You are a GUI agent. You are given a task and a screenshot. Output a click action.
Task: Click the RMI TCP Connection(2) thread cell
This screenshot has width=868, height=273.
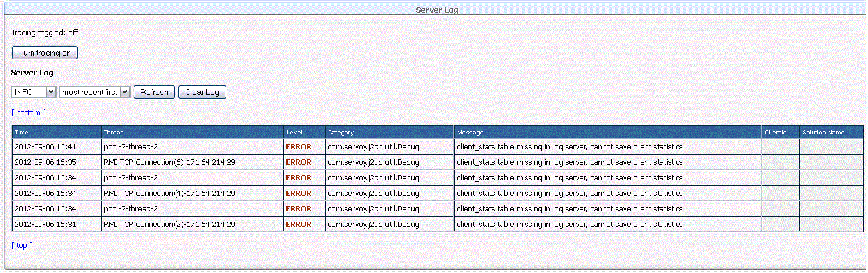tap(169, 224)
